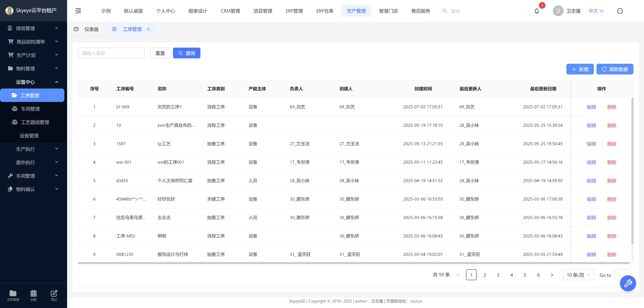Viewport: 644px width, 308px height.
Task: Click the top bar 查询 search field
Action: pos(455,11)
